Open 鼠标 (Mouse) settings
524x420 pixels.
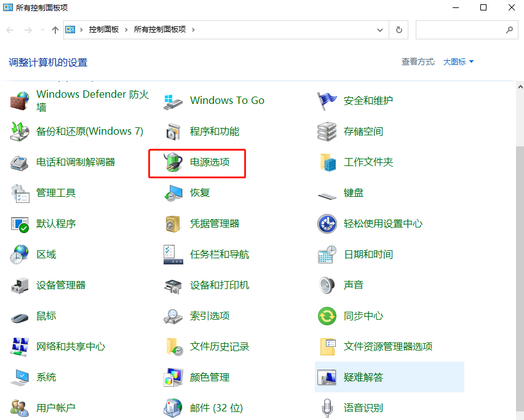click(46, 315)
